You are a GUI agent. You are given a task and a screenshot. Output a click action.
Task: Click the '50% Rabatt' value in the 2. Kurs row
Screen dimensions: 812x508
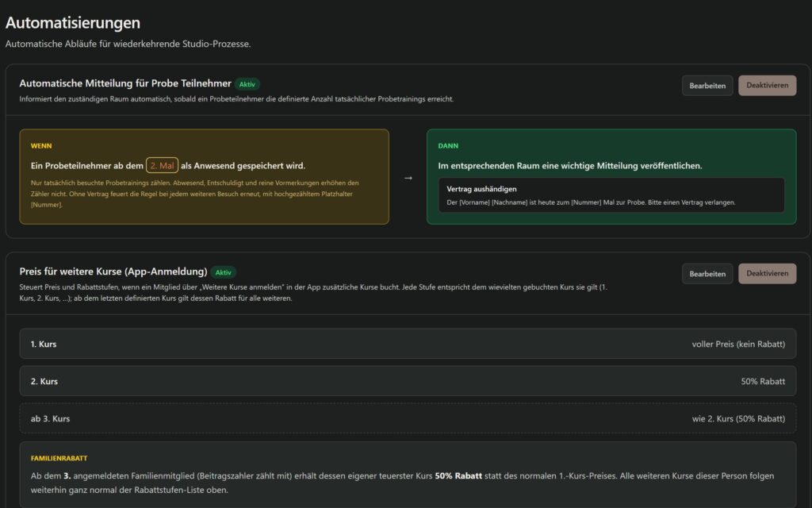[x=763, y=381]
